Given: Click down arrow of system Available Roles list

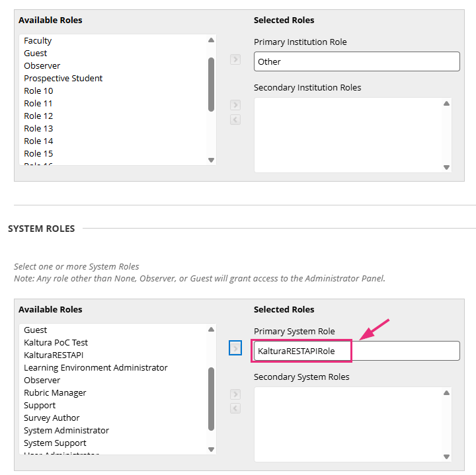Looking at the screenshot, I should [212, 449].
